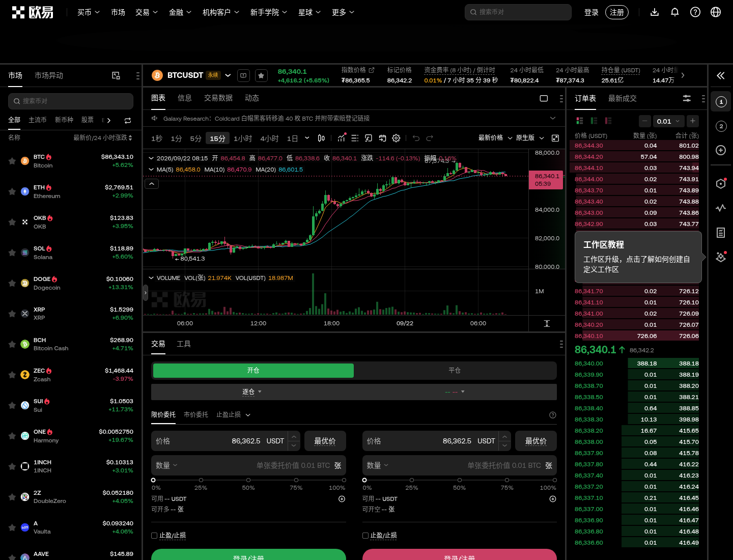Switch to the 交易数据 tab

point(218,98)
